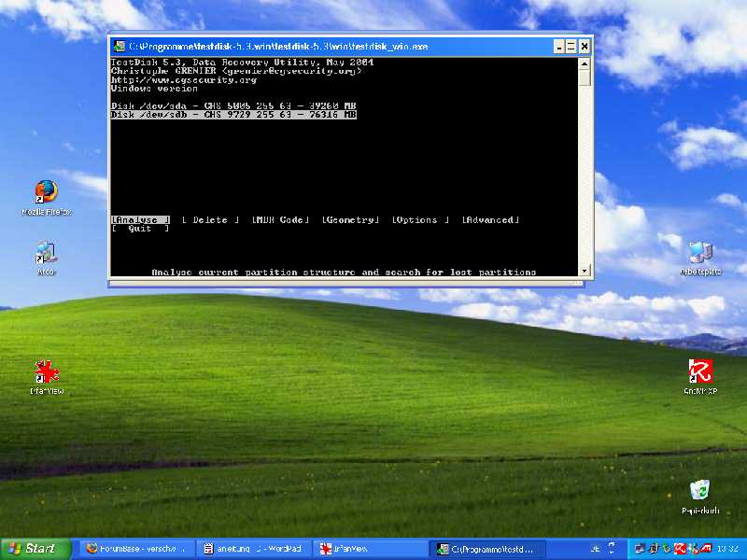Click the C:\Programme\testd... taskbar button

pyautogui.click(x=486, y=549)
